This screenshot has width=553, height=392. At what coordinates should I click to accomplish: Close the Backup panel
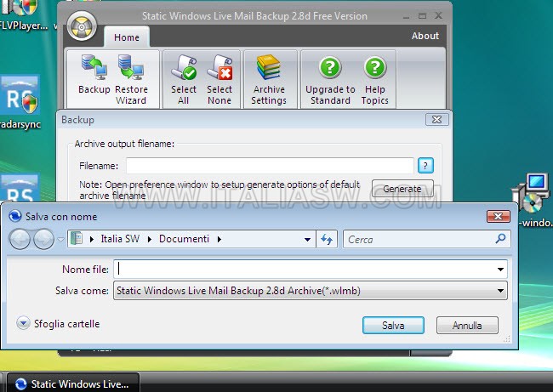436,120
